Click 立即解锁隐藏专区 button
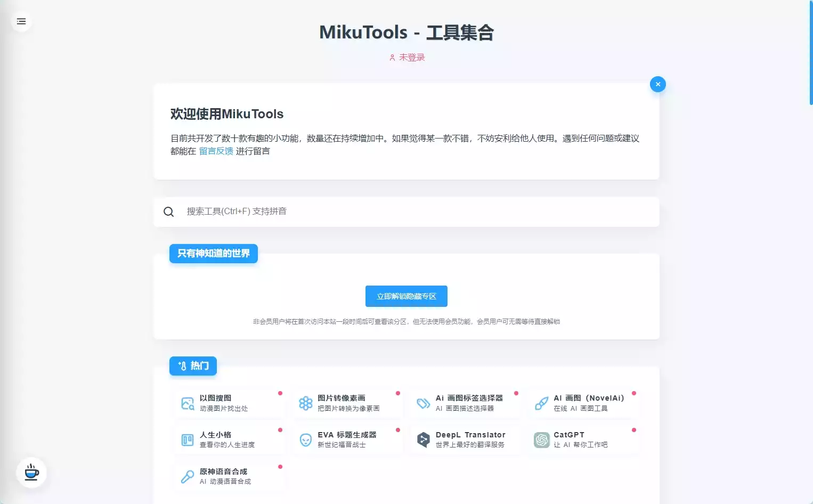This screenshot has width=813, height=504. 407,296
